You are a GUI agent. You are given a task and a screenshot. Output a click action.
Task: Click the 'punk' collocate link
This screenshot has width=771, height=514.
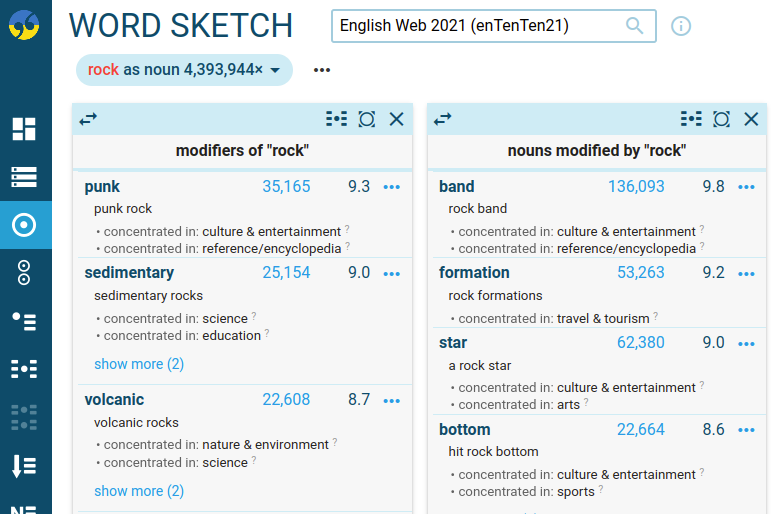[102, 186]
